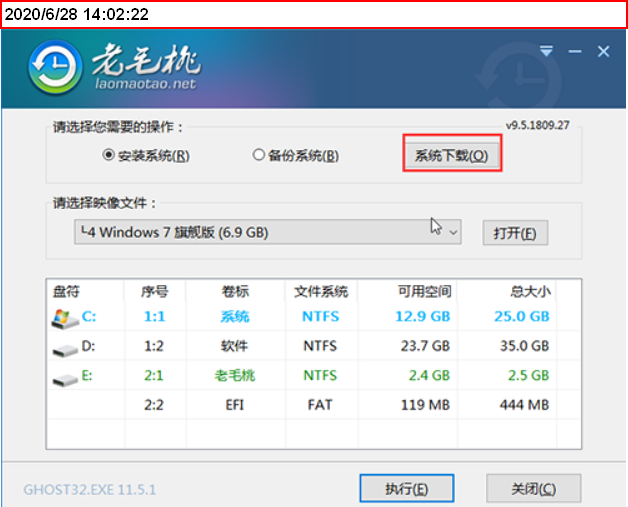628x507 pixels.
Task: Select the 25.0 GB total size cell
Action: (521, 316)
